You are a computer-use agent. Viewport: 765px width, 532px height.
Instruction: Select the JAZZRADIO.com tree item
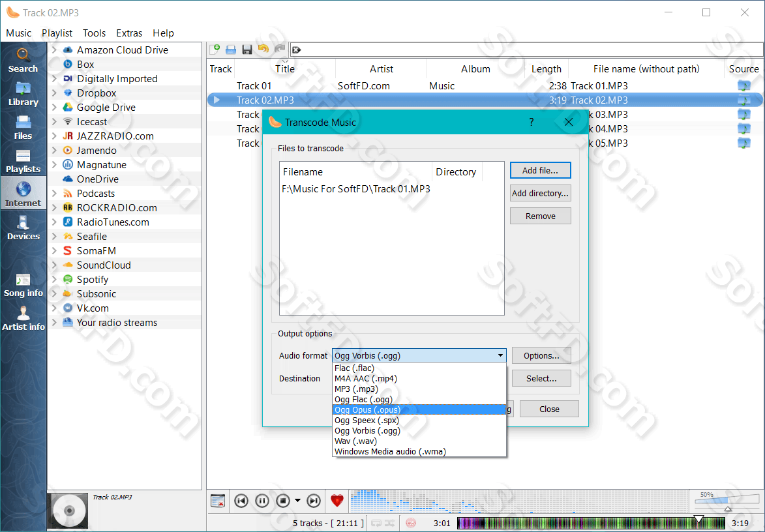tap(115, 136)
